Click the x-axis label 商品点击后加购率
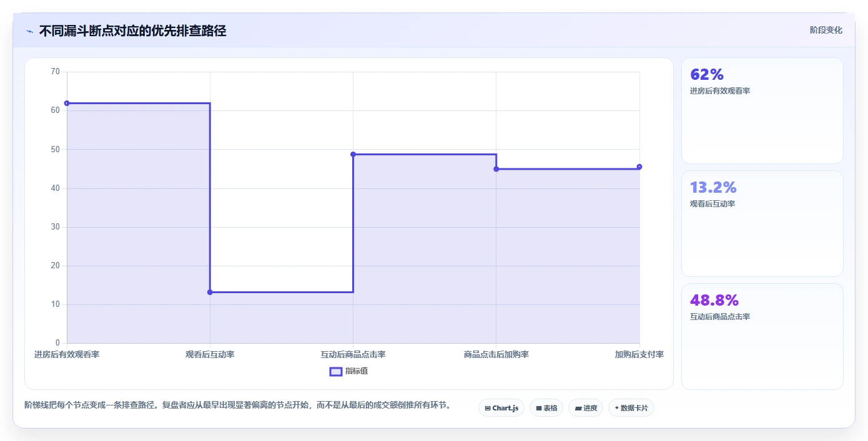Screen dimensions: 868x441 tap(496, 354)
